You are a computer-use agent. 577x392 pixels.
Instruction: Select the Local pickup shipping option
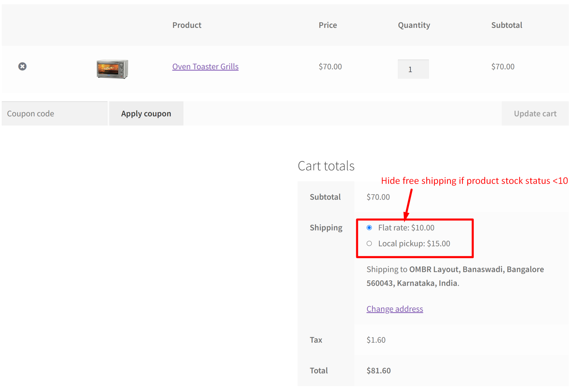coord(369,243)
